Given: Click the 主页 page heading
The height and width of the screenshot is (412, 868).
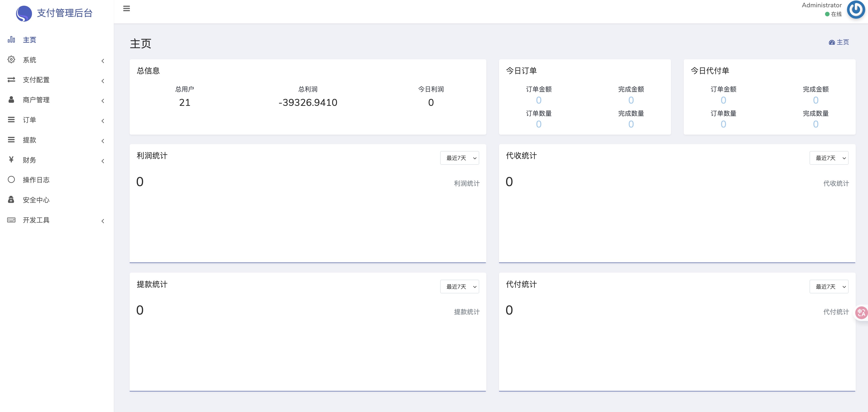Looking at the screenshot, I should [140, 43].
